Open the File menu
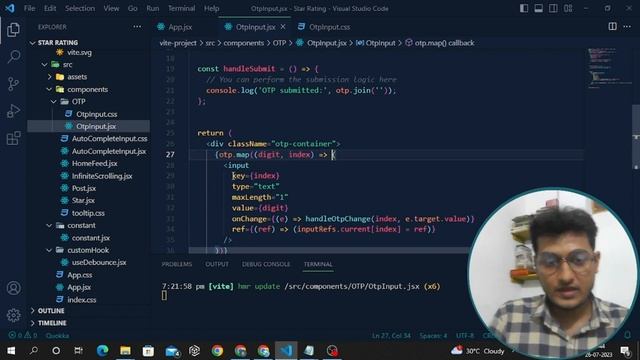 pos(29,8)
